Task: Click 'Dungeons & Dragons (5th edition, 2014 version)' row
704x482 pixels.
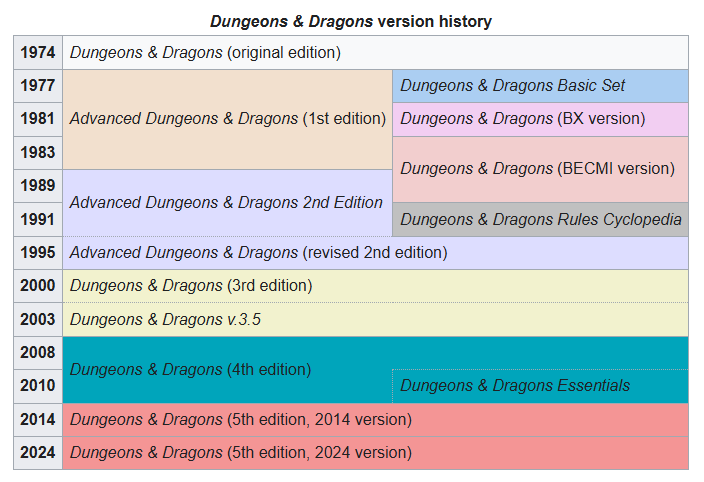Action: pyautogui.click(x=375, y=420)
